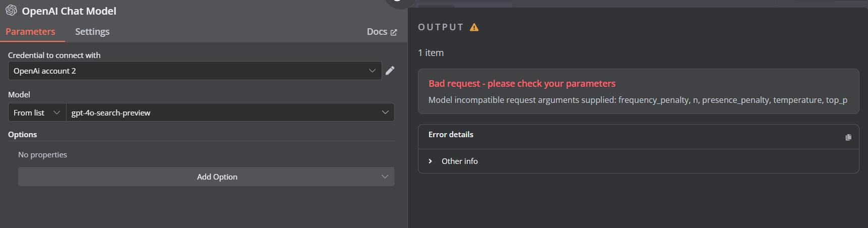Click the OpenAI logo icon in header
Screen dimensions: 868x228
(11, 11)
